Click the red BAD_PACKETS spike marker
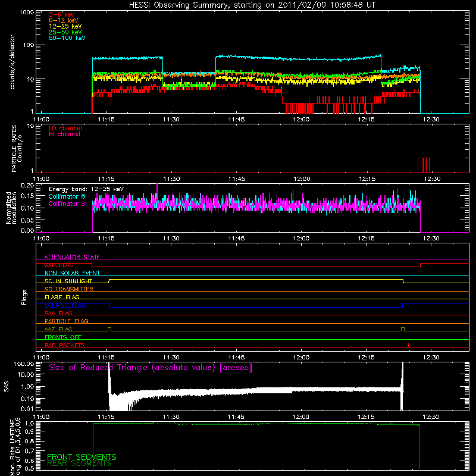This screenshot has height=476, width=476. click(408, 345)
